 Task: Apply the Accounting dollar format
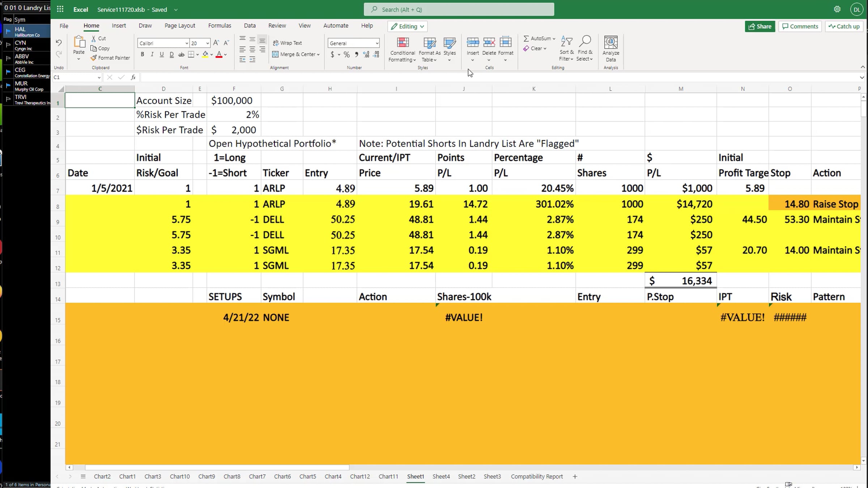tap(332, 55)
